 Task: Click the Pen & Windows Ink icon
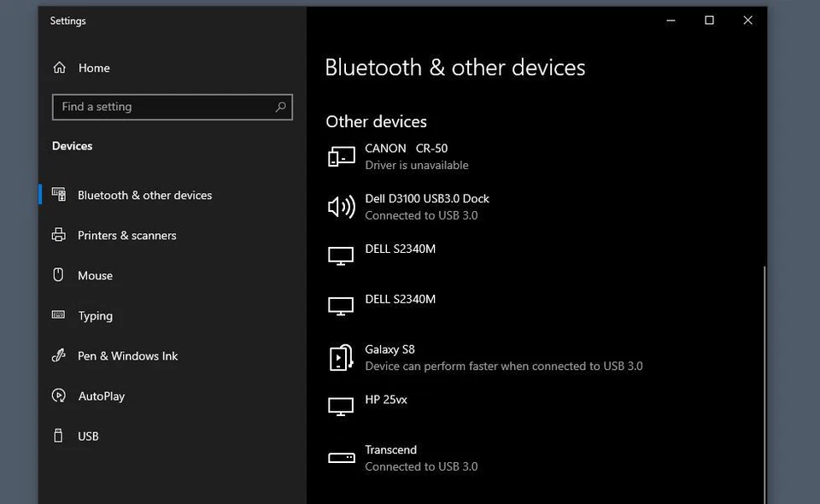59,355
